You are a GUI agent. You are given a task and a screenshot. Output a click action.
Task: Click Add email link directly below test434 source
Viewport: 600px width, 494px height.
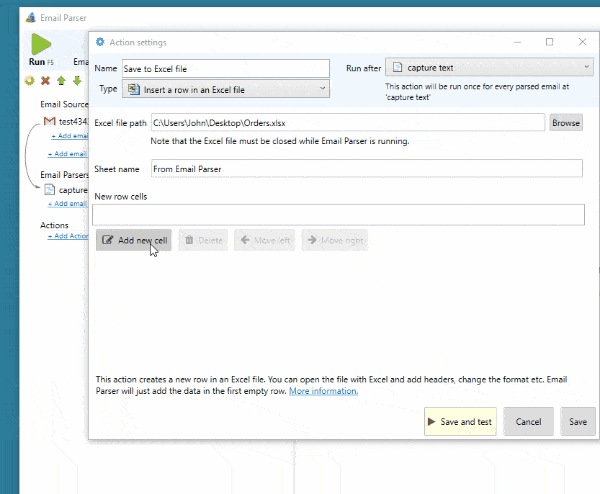click(70, 136)
